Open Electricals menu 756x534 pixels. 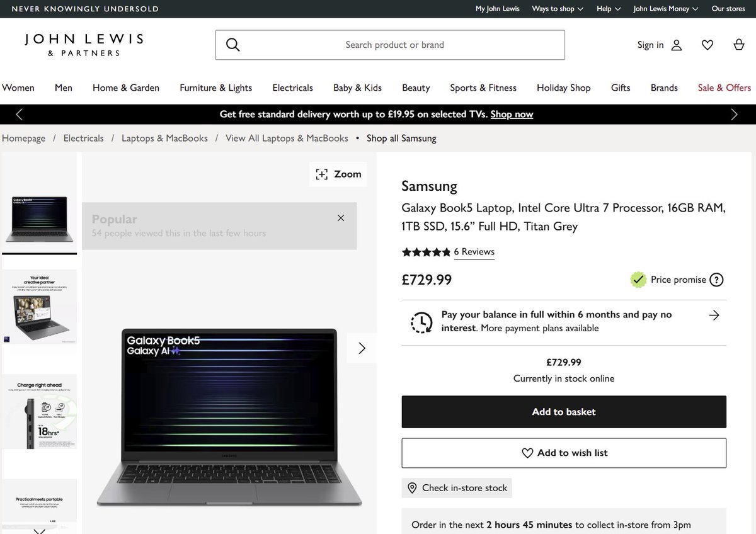tap(292, 88)
